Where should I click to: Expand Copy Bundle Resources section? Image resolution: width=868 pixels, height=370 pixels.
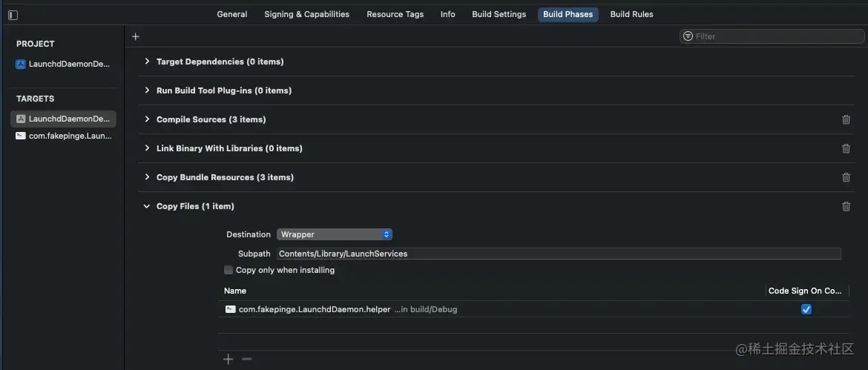(x=147, y=177)
